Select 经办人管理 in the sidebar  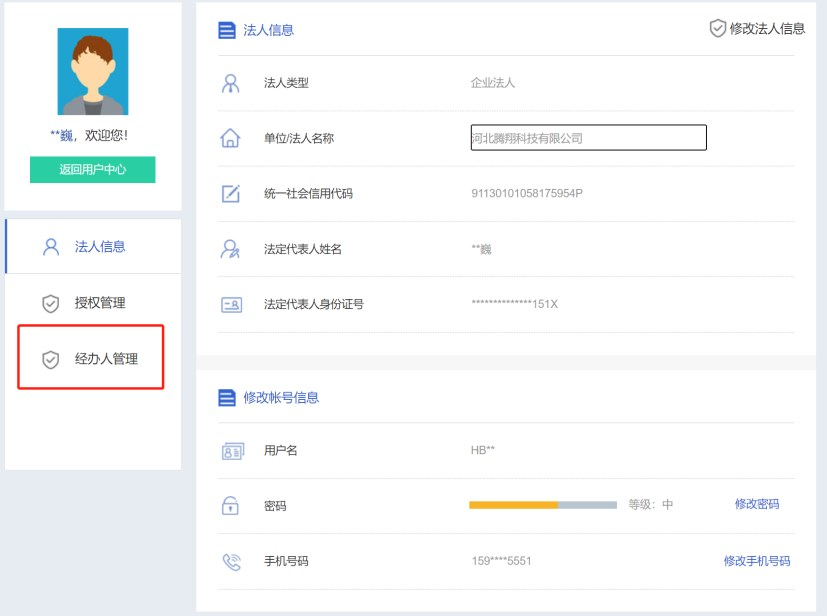[x=105, y=359]
